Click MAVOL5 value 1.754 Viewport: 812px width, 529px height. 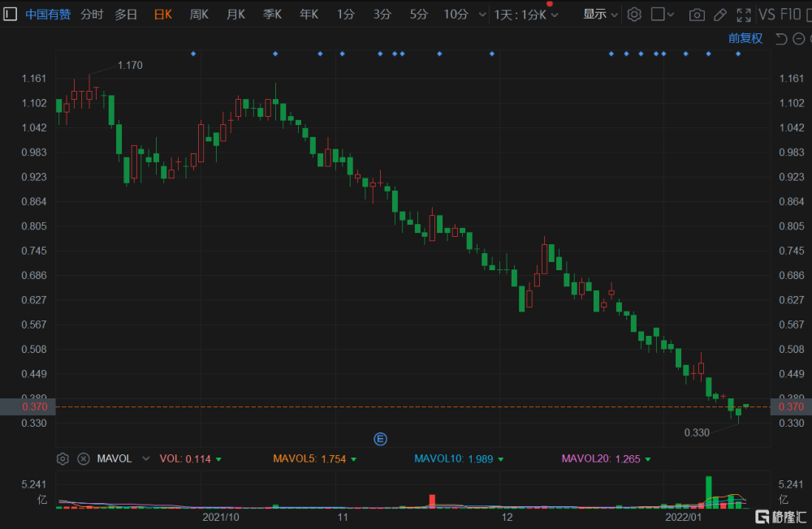[x=334, y=459]
